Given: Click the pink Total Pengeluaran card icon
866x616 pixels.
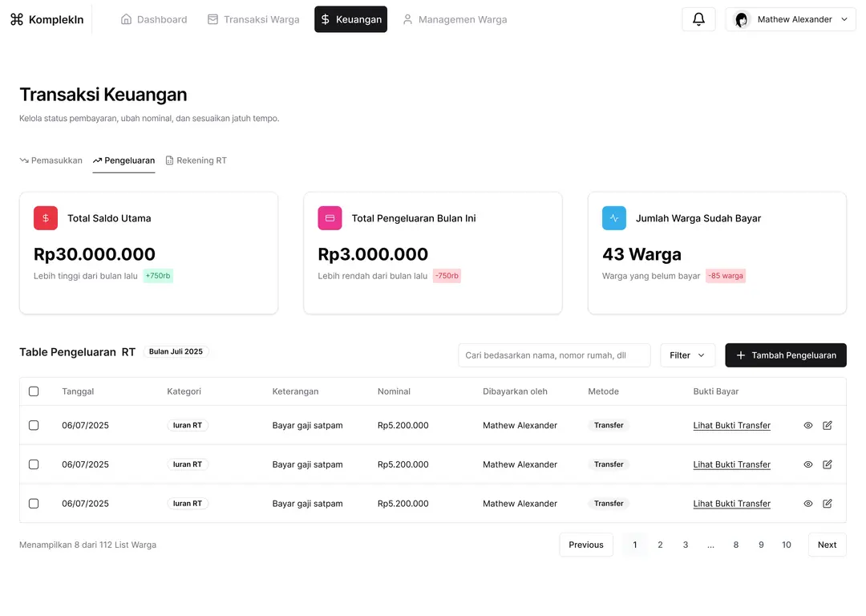Looking at the screenshot, I should click(x=330, y=218).
